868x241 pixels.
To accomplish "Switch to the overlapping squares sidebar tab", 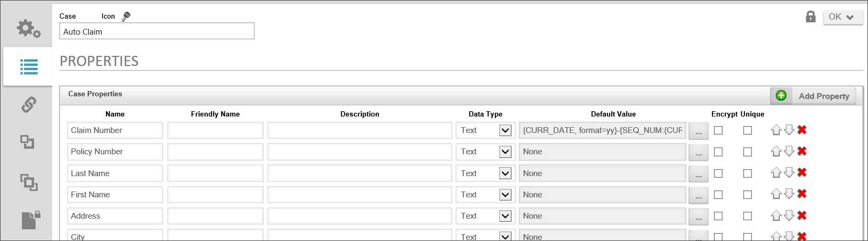I will (29, 182).
